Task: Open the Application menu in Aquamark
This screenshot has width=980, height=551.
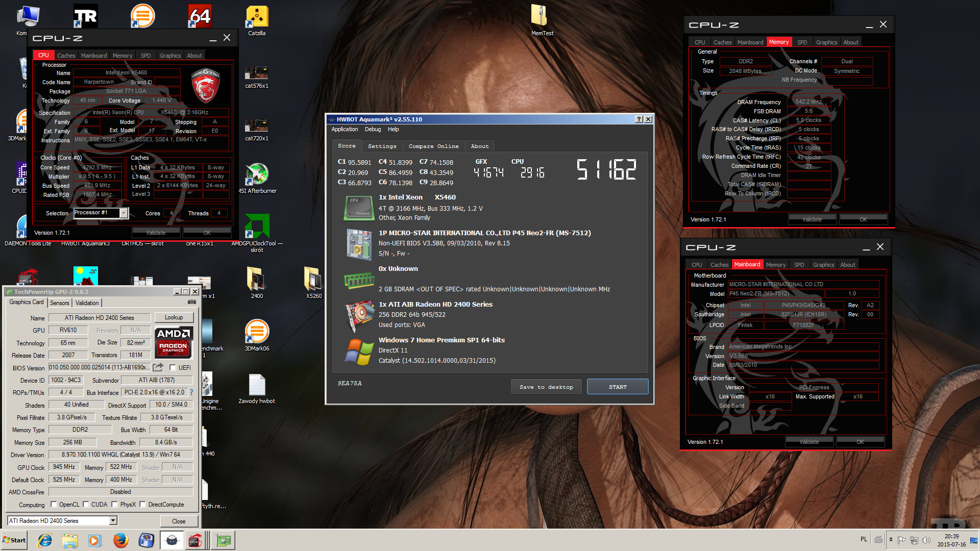Action: coord(345,130)
